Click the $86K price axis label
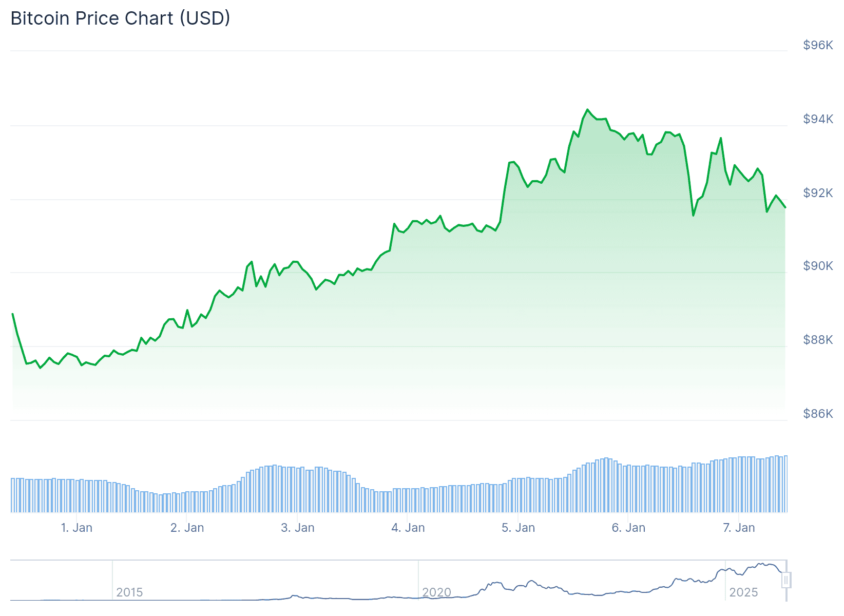This screenshot has width=844, height=616. click(x=818, y=414)
